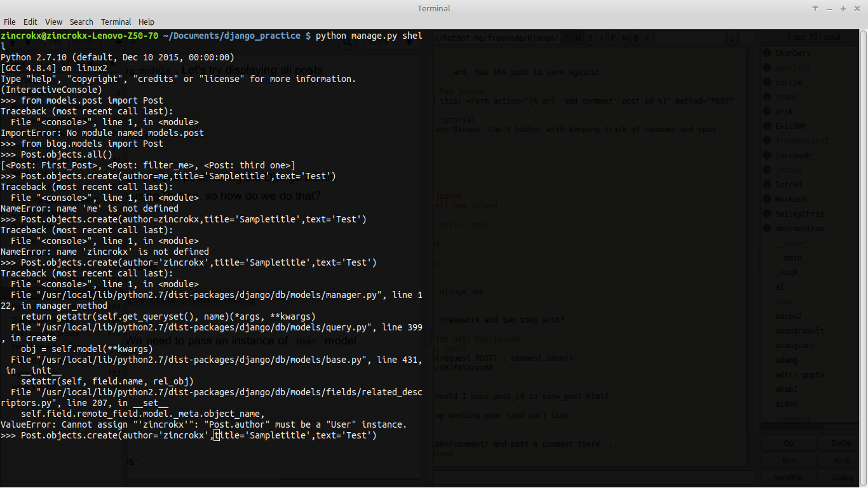868x488 pixels.
Task: Click the status icon beside ubernostrum
Action: point(767,228)
